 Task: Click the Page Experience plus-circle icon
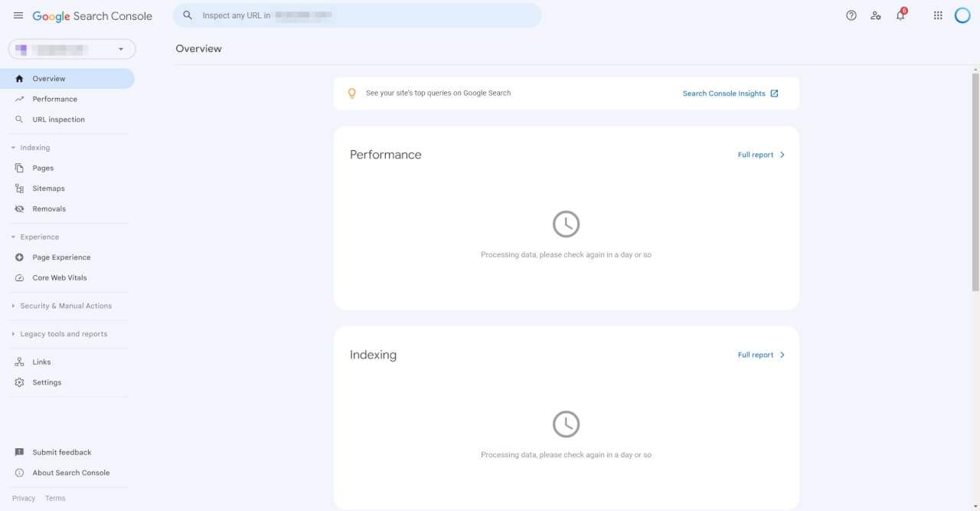(x=19, y=257)
